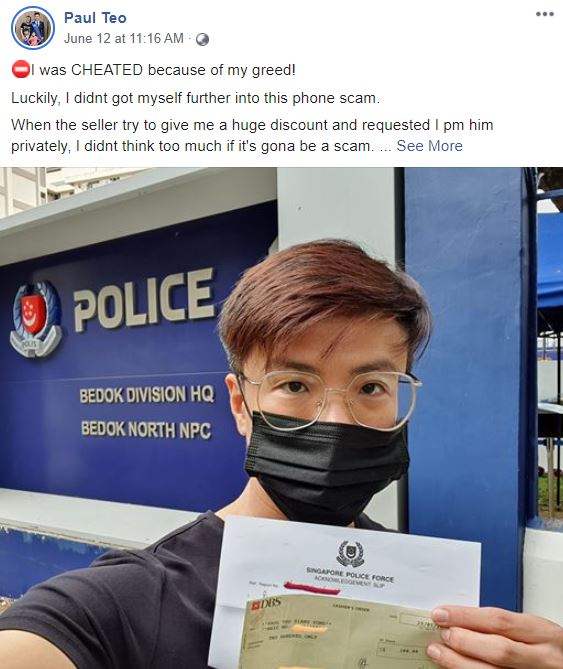Screen dimensions: 563x669
Task: Open Paul Teo's round profile picture
Action: pyautogui.click(x=33, y=28)
